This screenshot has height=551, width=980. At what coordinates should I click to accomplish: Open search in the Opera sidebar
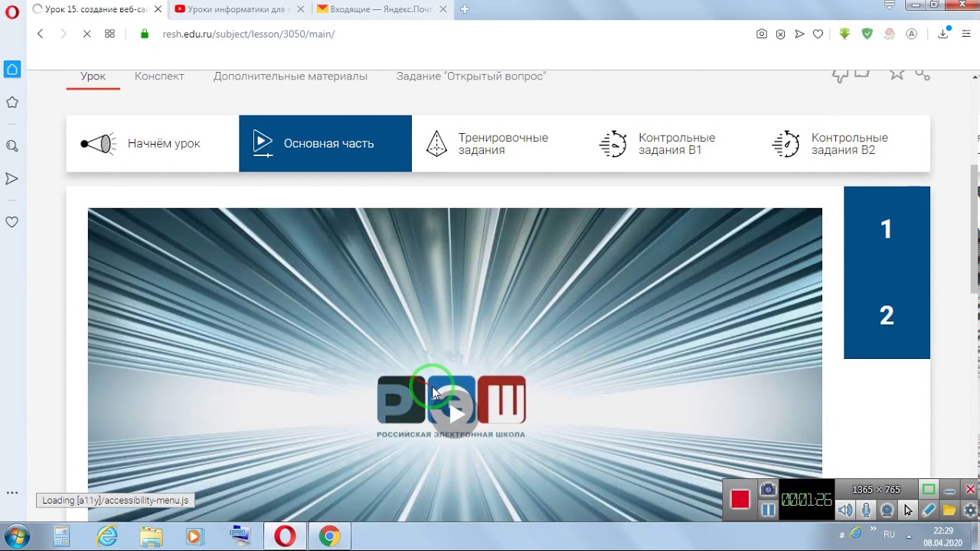coord(11,145)
